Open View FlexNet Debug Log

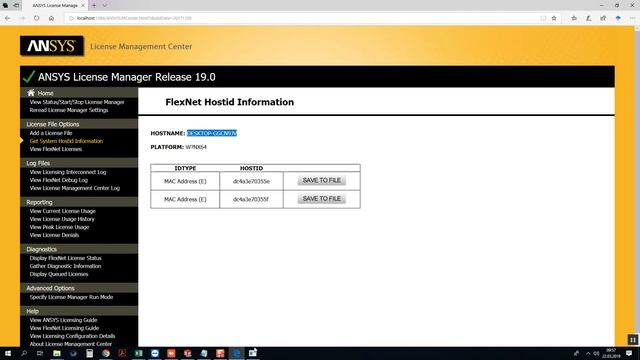(x=58, y=180)
